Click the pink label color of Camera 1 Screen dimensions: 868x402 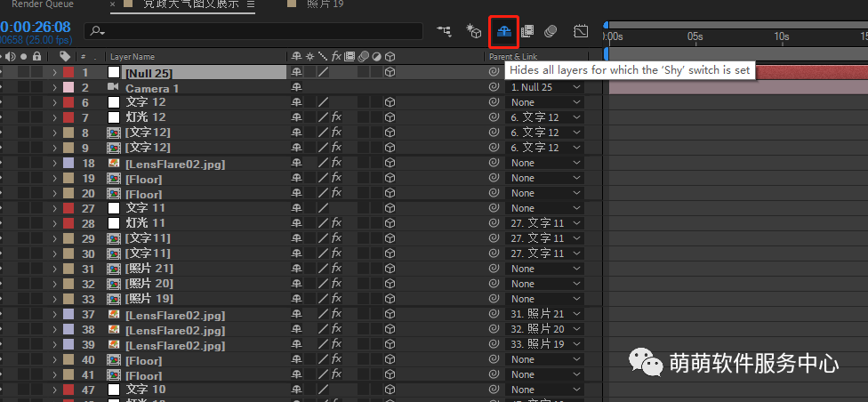(x=68, y=87)
